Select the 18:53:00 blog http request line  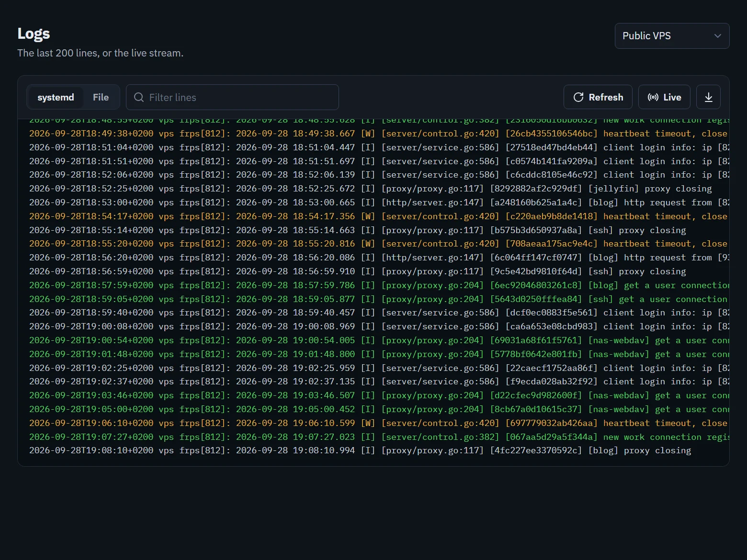(x=378, y=202)
